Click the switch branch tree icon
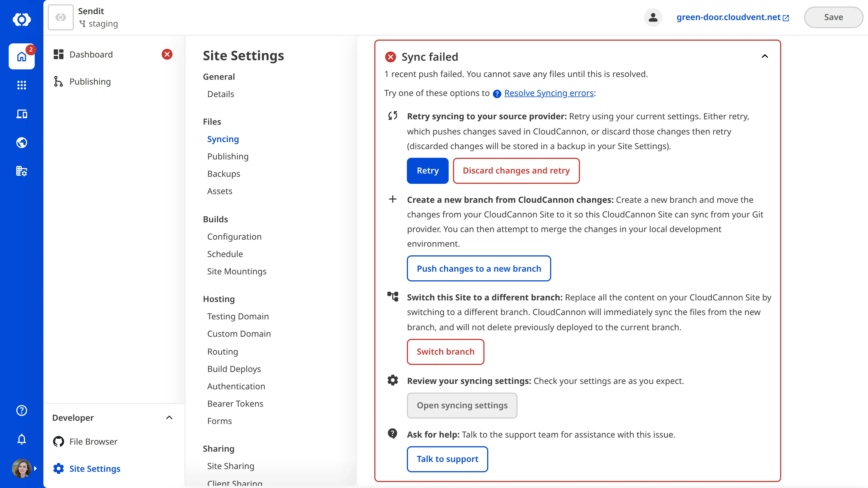Image resolution: width=868 pixels, height=488 pixels. tap(392, 296)
